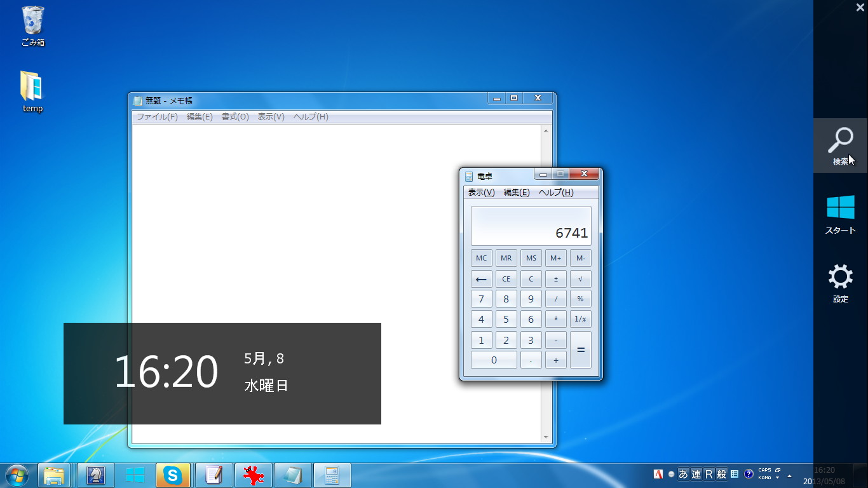Open the 検索 search charm
Viewport: 868px width, 488px height.
840,146
